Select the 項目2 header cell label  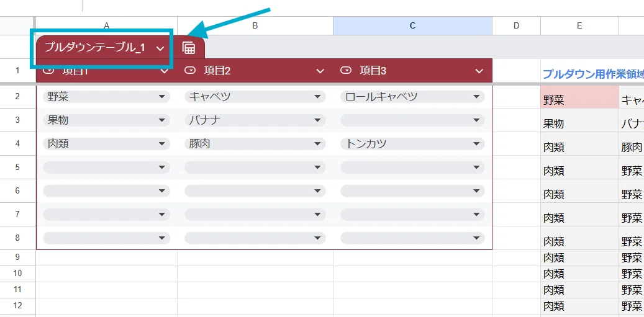click(x=217, y=71)
